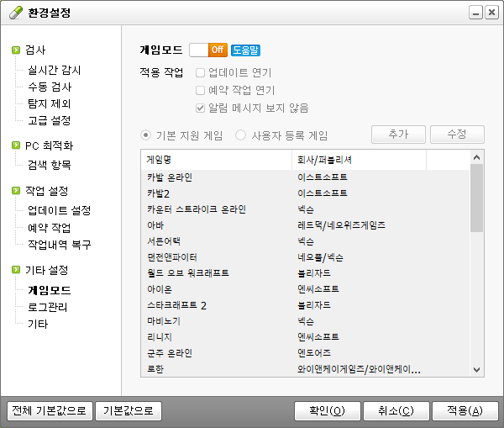Screen dimensions: 504x428
Task: Open 로그관리 in sidebar
Action: click(47, 307)
